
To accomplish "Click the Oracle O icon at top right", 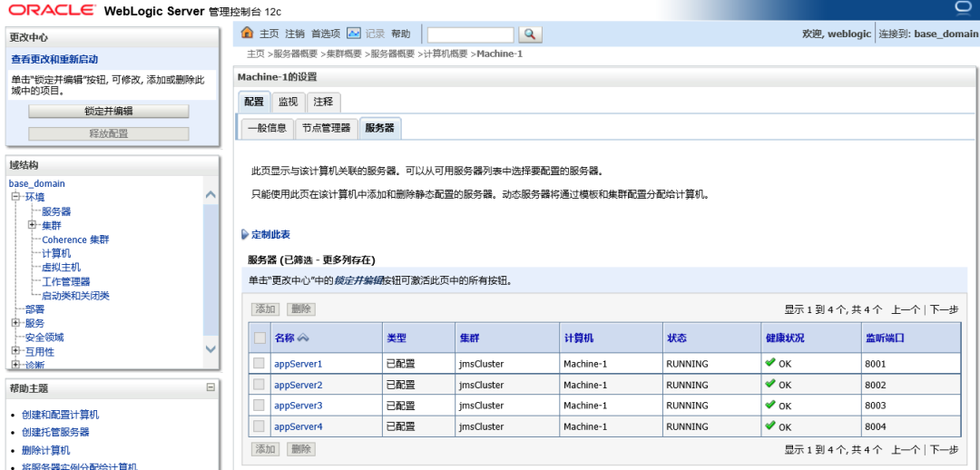I will click(x=962, y=8).
